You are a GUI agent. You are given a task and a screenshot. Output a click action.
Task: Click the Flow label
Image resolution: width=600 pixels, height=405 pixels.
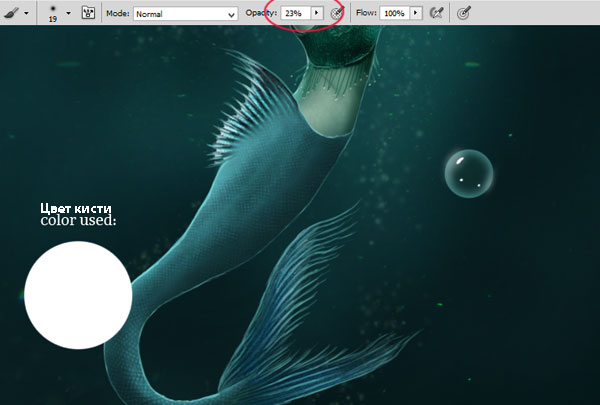[366, 13]
